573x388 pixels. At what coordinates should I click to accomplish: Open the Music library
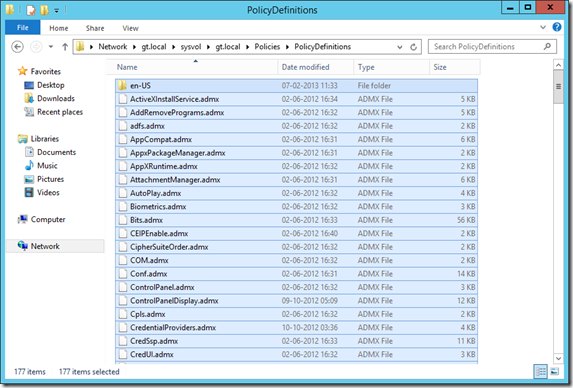click(47, 166)
